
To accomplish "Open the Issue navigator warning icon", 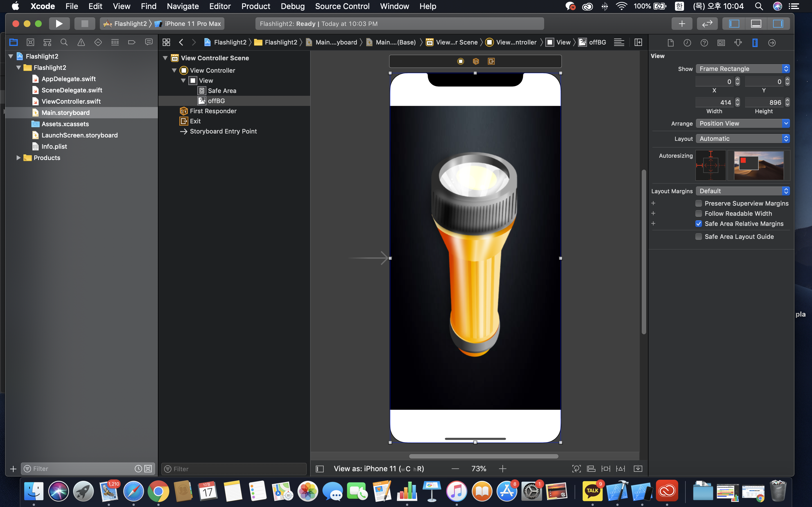I will click(x=81, y=42).
